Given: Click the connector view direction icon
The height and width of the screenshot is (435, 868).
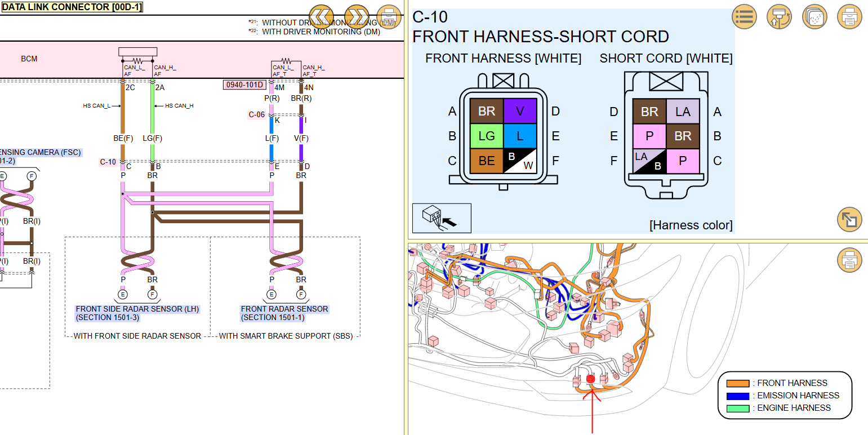Looking at the screenshot, I should point(442,218).
